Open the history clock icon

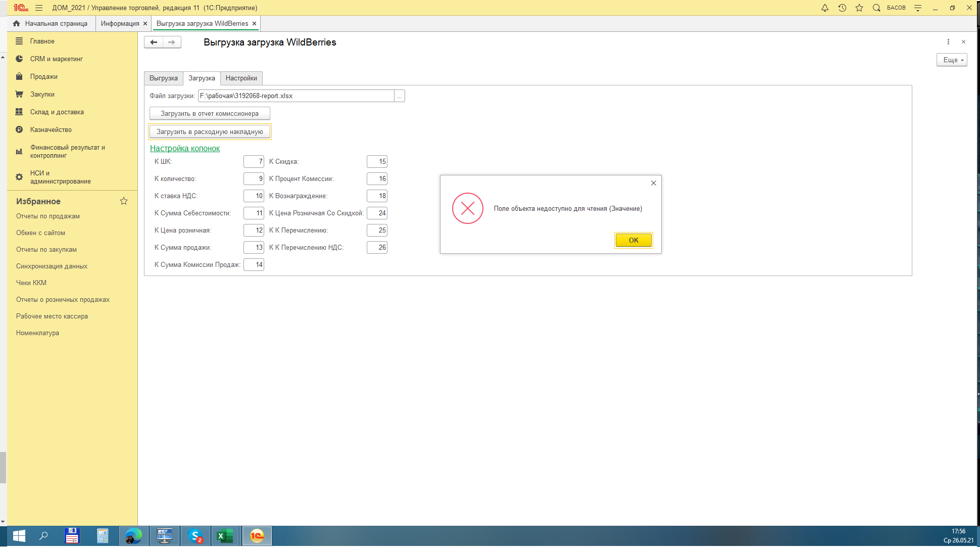click(842, 8)
